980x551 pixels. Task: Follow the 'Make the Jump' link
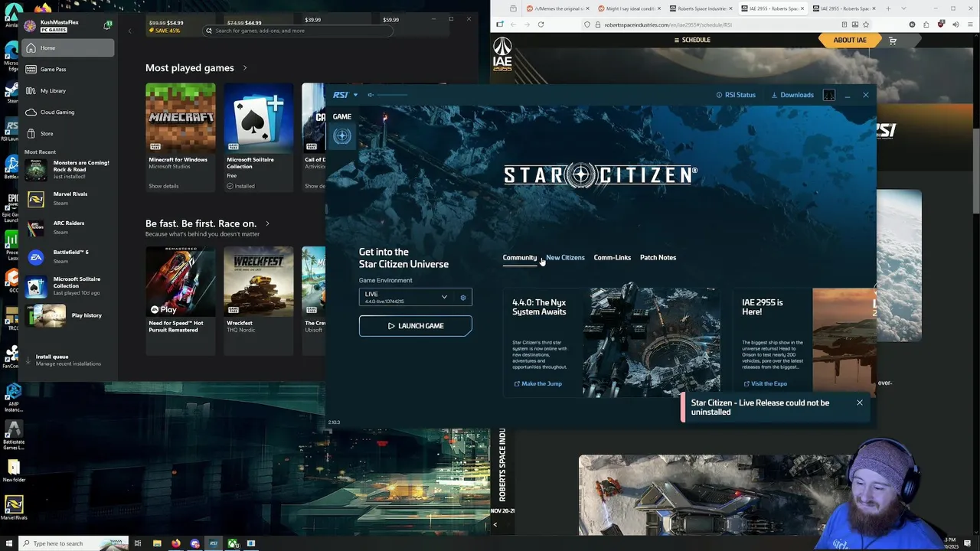537,383
